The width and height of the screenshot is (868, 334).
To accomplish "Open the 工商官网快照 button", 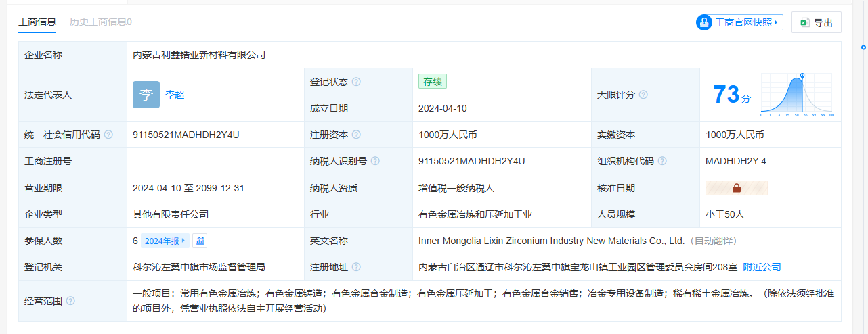I will pos(739,22).
